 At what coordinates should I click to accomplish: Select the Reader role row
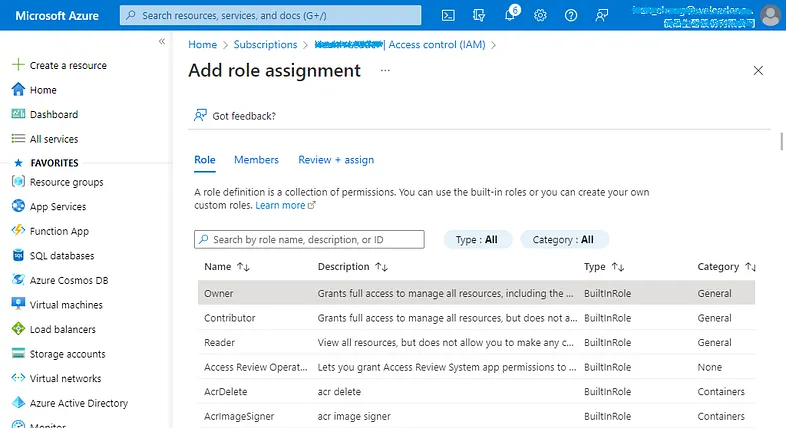coord(477,342)
